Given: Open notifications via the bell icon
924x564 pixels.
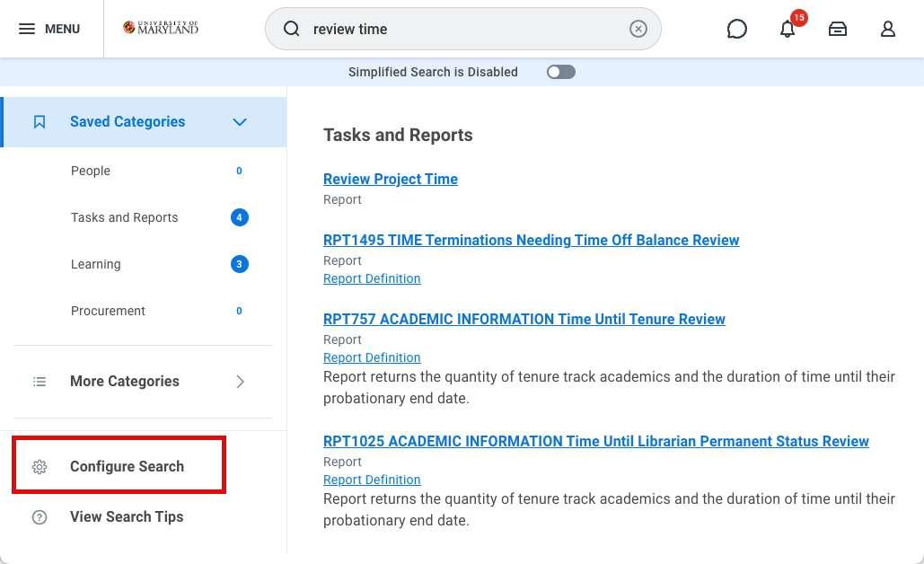Looking at the screenshot, I should click(x=788, y=30).
